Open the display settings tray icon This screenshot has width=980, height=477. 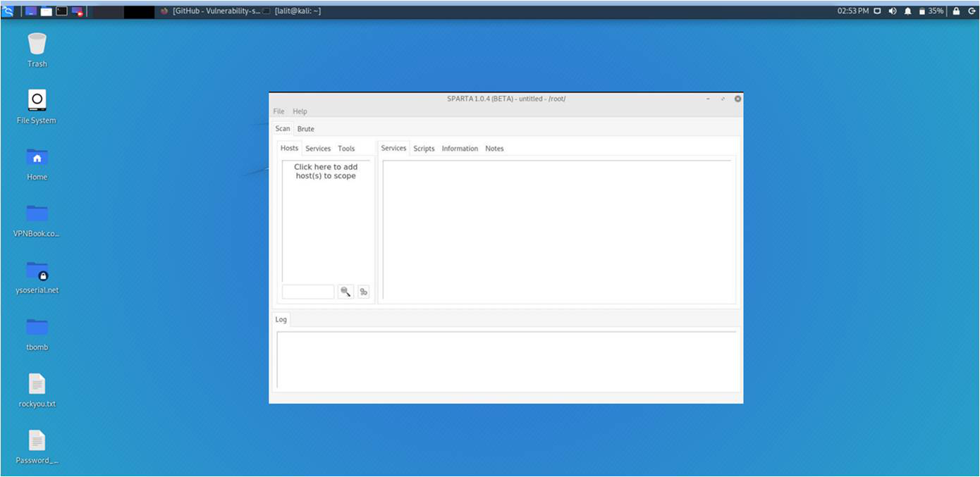[878, 11]
